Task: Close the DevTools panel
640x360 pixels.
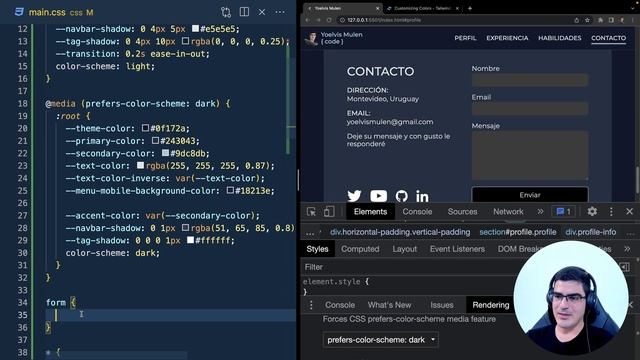Action: pos(629,211)
